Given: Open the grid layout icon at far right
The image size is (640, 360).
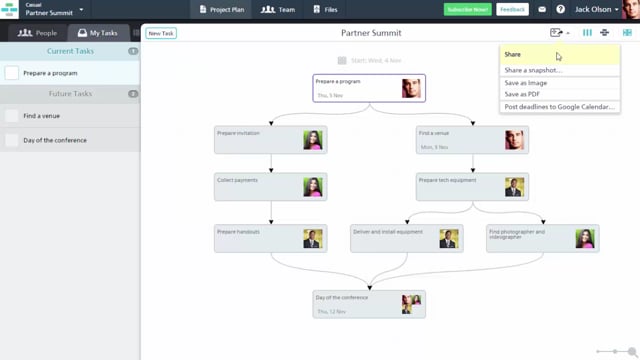Looking at the screenshot, I should 627,33.
